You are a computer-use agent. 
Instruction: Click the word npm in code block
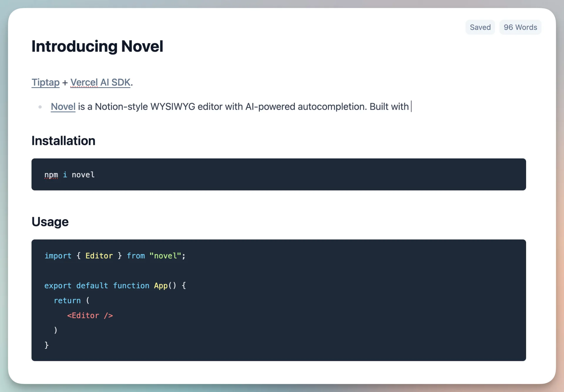point(51,175)
